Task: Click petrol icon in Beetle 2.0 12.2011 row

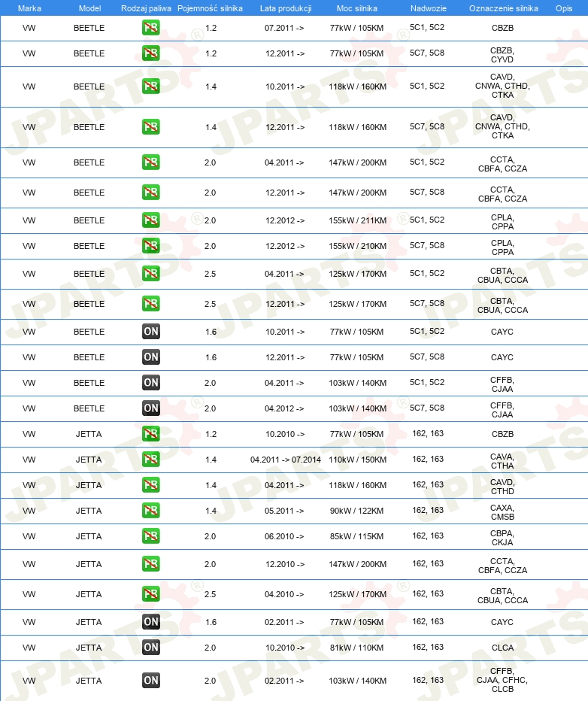Action: coord(151,193)
